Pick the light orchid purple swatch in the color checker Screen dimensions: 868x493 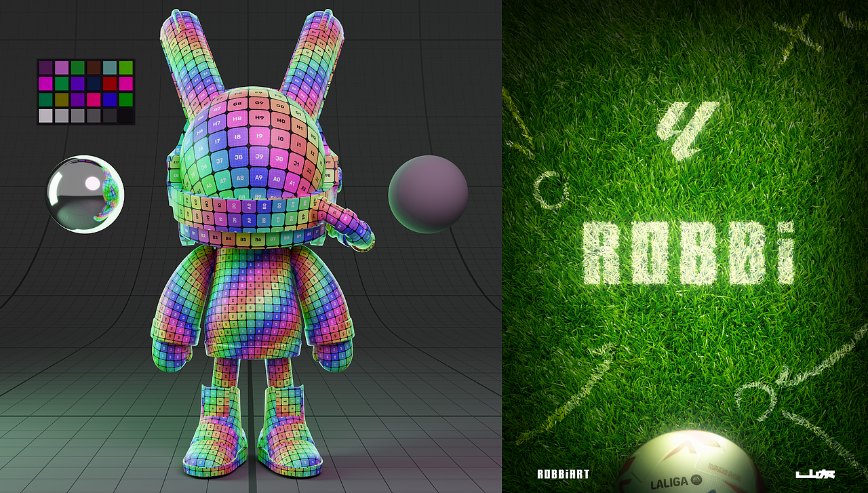(62, 67)
